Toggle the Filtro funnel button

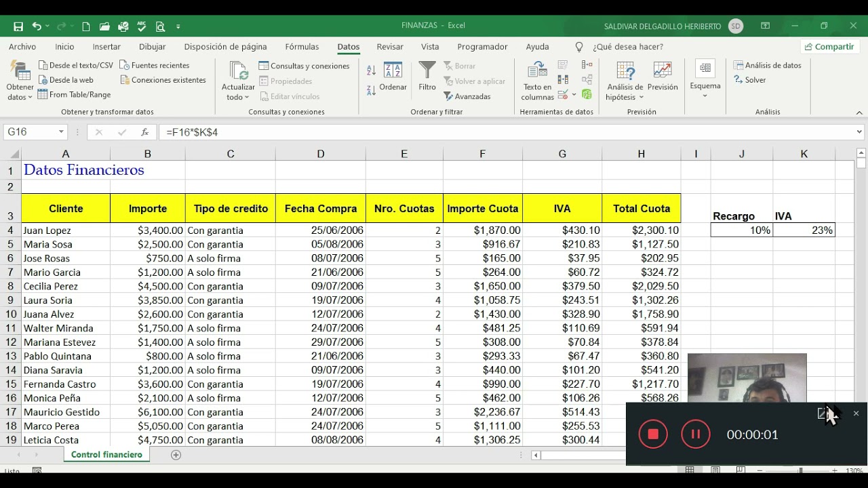[x=427, y=76]
